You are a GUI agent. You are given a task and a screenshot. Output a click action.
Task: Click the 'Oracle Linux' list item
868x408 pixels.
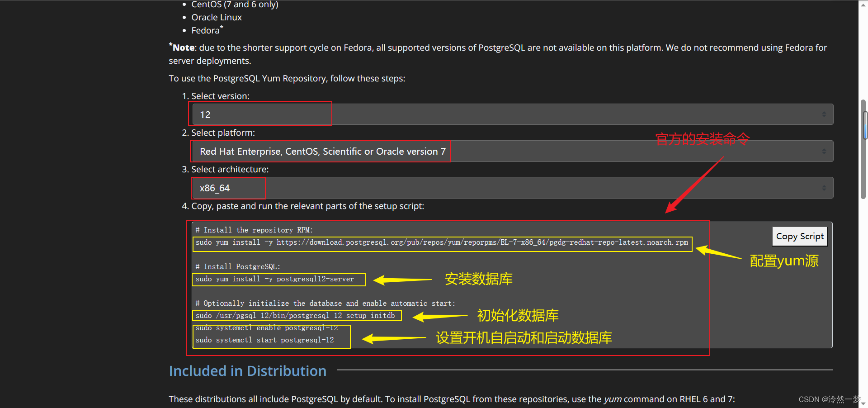[217, 17]
